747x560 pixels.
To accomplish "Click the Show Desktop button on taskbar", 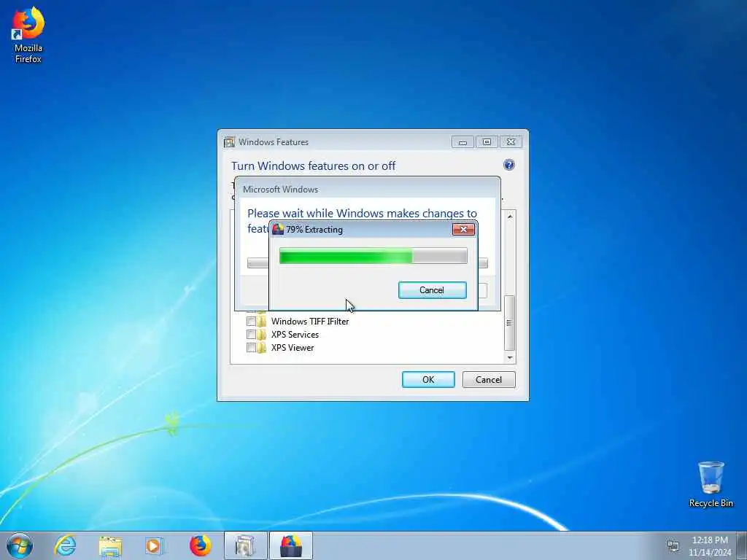I will click(x=741, y=545).
